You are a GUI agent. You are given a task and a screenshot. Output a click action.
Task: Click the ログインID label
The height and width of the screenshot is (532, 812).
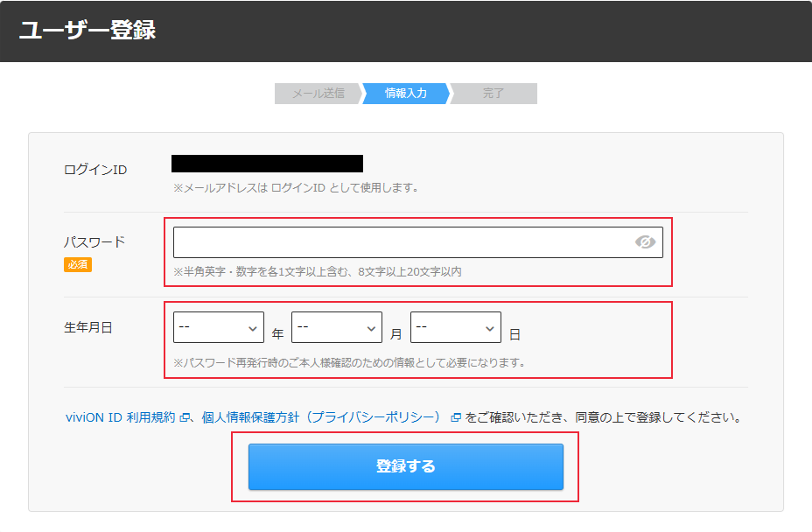(x=95, y=170)
